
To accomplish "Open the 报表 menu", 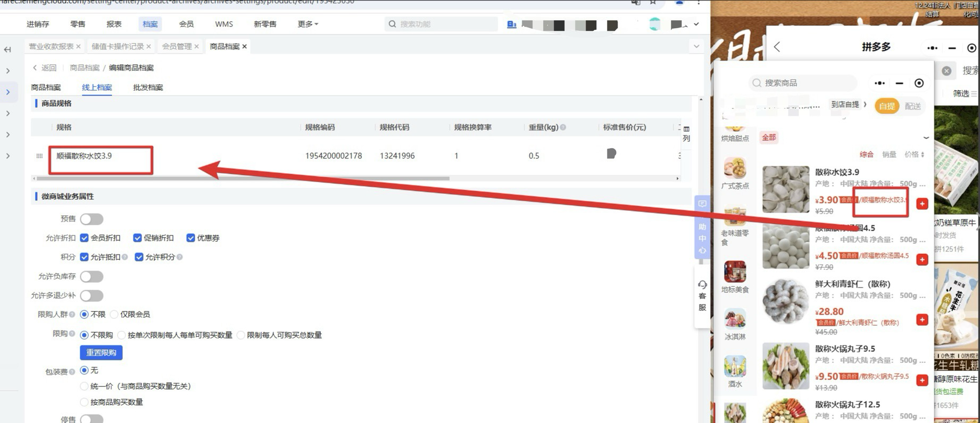I will (x=114, y=24).
